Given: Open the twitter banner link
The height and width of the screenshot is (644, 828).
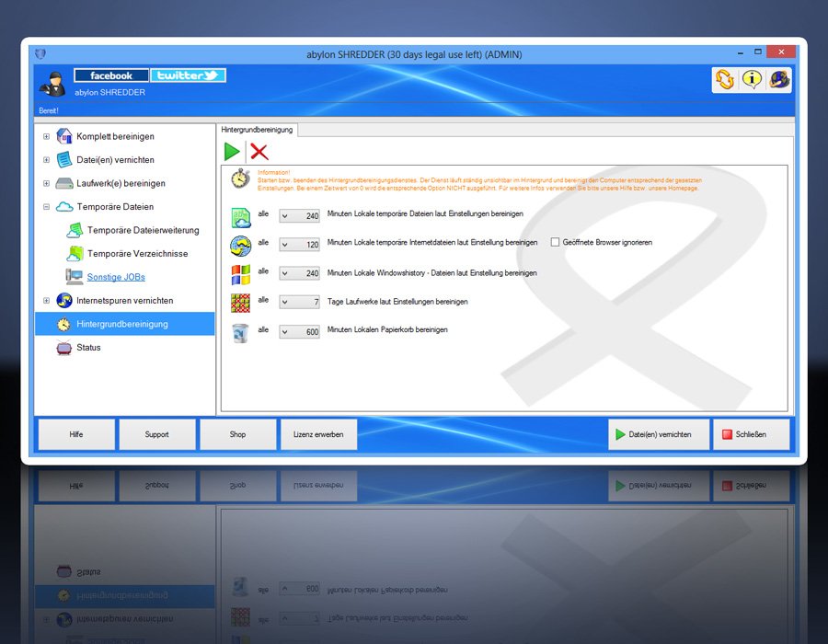Looking at the screenshot, I should coord(188,75).
